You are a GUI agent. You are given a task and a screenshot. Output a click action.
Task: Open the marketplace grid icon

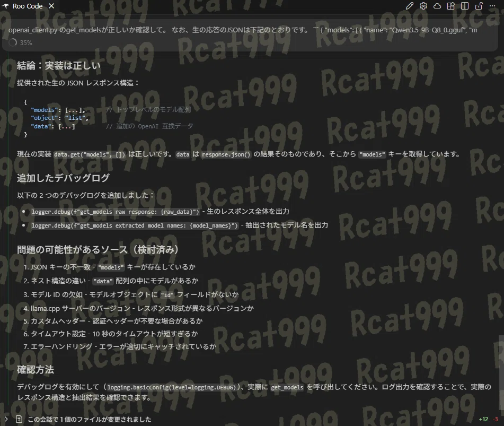pos(451,6)
